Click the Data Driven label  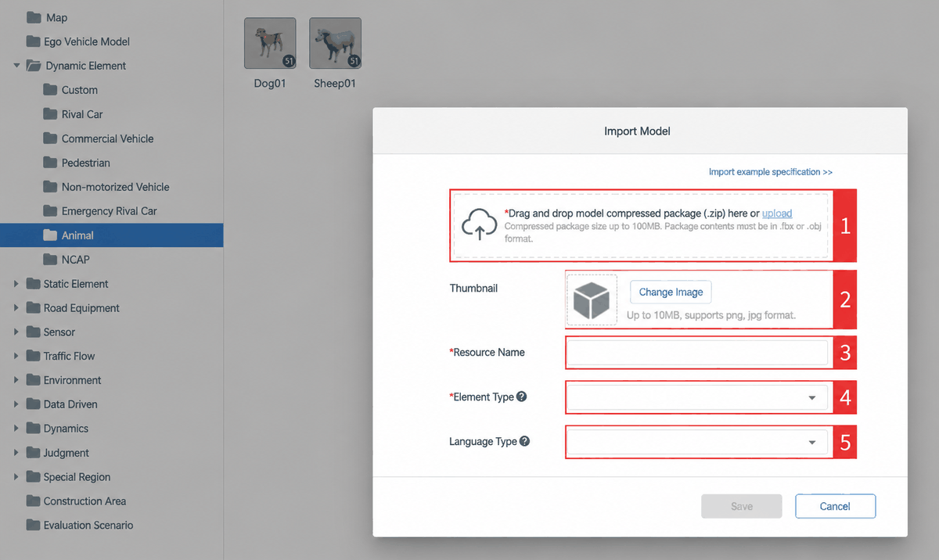[x=70, y=404]
